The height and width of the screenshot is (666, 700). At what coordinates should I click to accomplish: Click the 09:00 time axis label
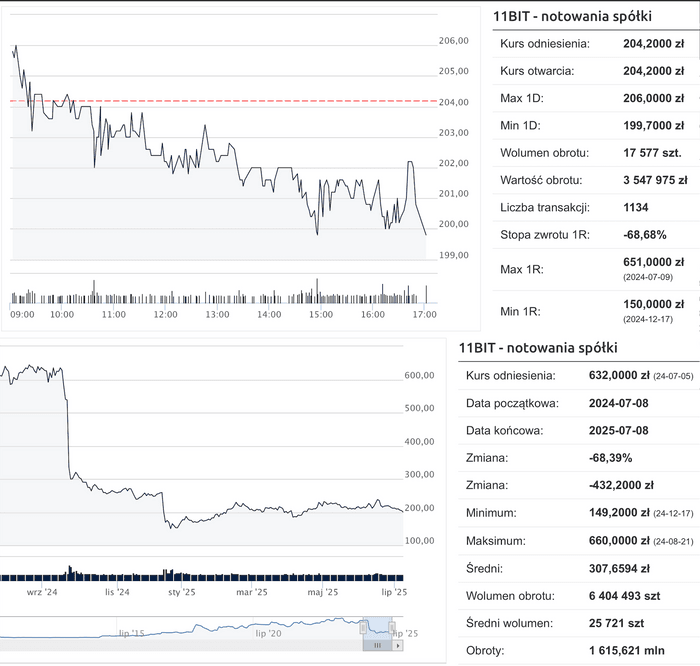[22, 315]
